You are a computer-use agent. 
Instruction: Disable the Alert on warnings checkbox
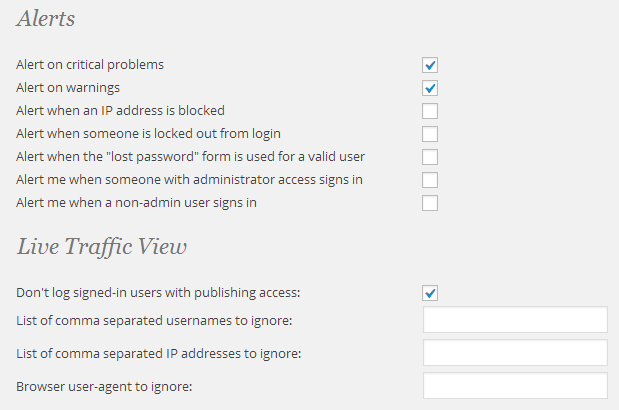click(430, 88)
